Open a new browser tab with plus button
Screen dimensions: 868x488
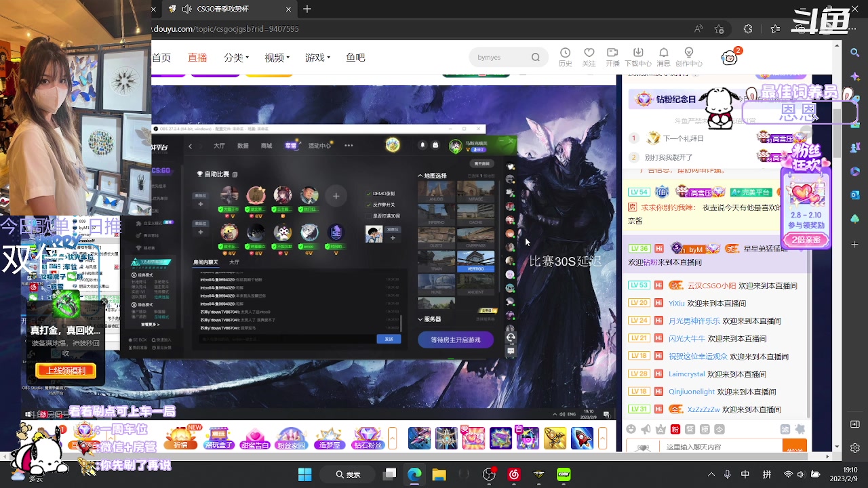pyautogui.click(x=307, y=9)
